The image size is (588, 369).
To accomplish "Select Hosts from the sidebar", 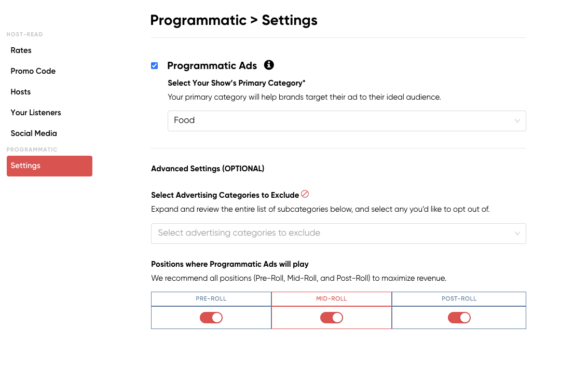I will coord(21,92).
